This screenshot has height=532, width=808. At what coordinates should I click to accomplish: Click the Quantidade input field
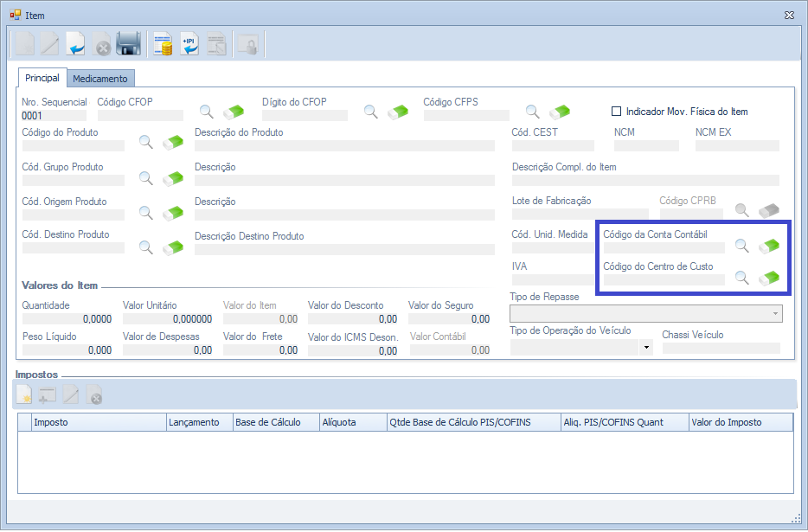67,319
